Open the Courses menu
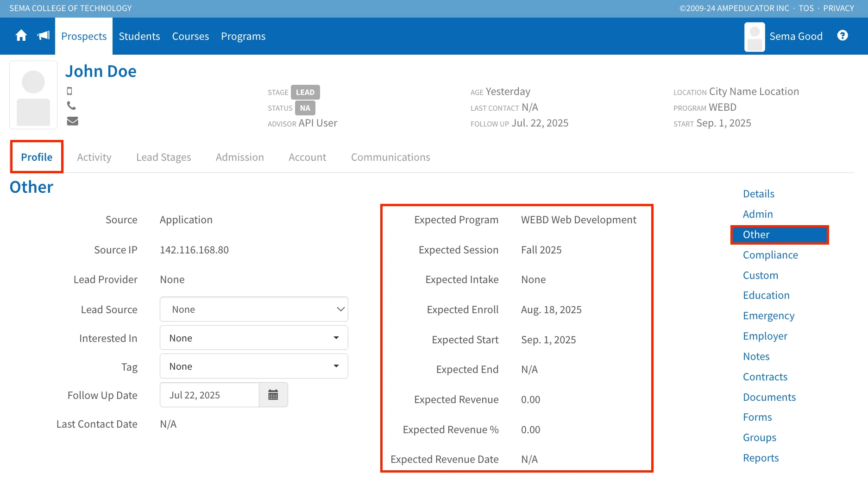 pos(190,36)
